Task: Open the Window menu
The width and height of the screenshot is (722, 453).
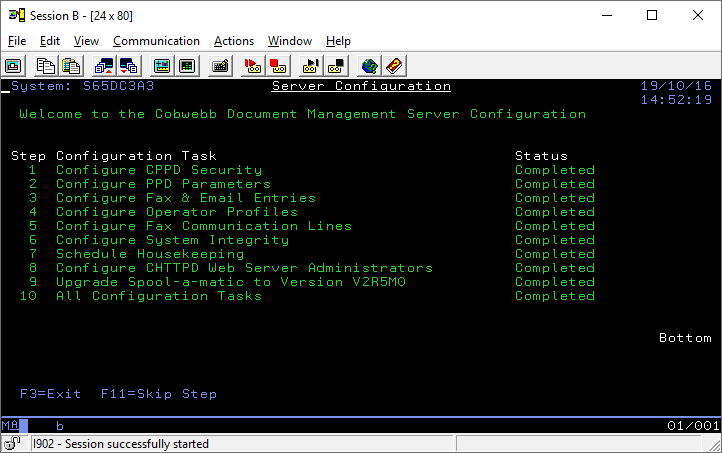Action: point(290,41)
